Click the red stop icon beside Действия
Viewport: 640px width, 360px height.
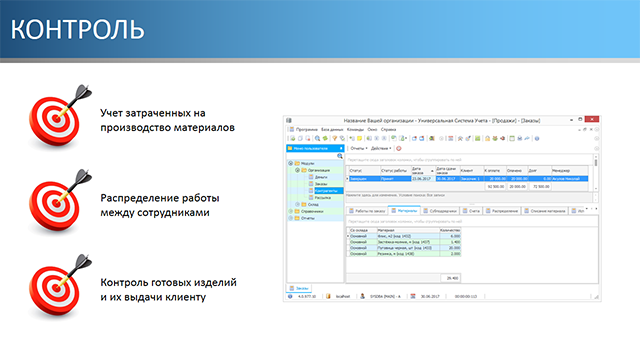[x=399, y=149]
